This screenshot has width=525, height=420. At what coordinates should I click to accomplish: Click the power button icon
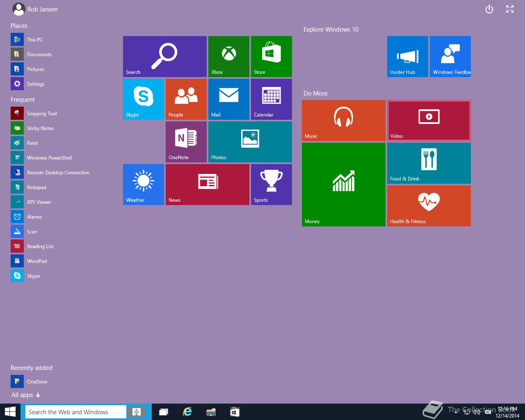[489, 9]
